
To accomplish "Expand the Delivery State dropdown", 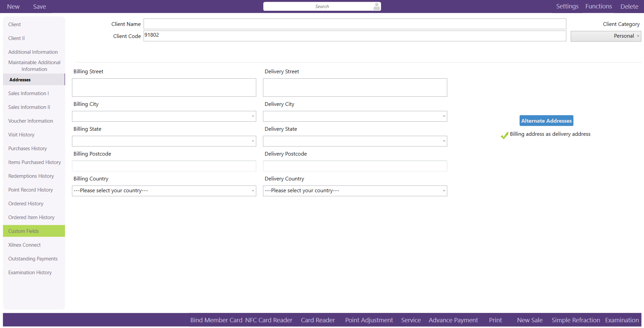I will coord(355,141).
